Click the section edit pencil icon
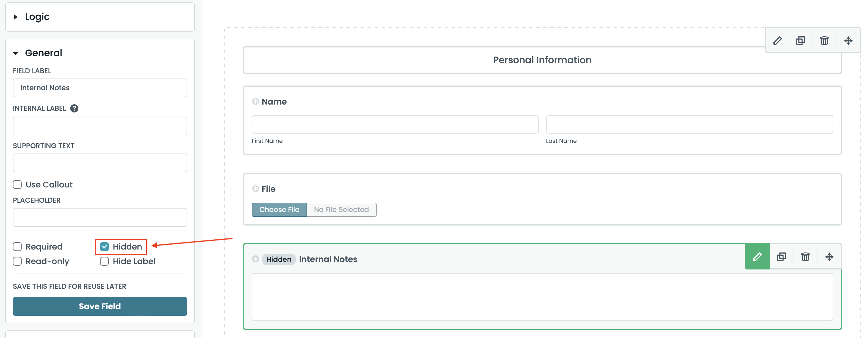 (x=777, y=41)
